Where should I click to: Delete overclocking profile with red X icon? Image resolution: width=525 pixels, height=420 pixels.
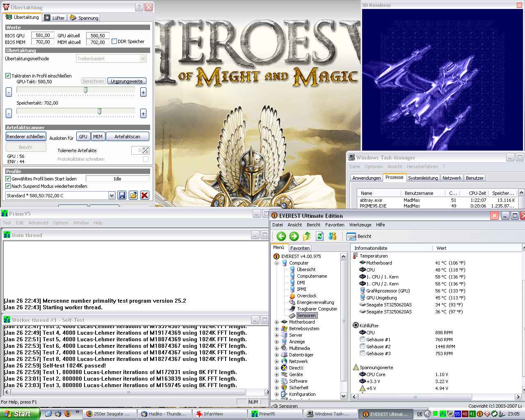[144, 195]
